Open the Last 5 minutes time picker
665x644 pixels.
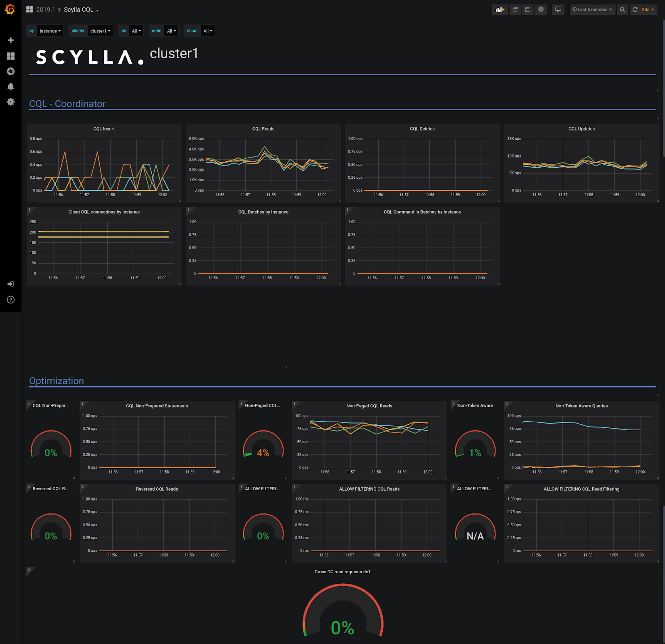tap(592, 10)
